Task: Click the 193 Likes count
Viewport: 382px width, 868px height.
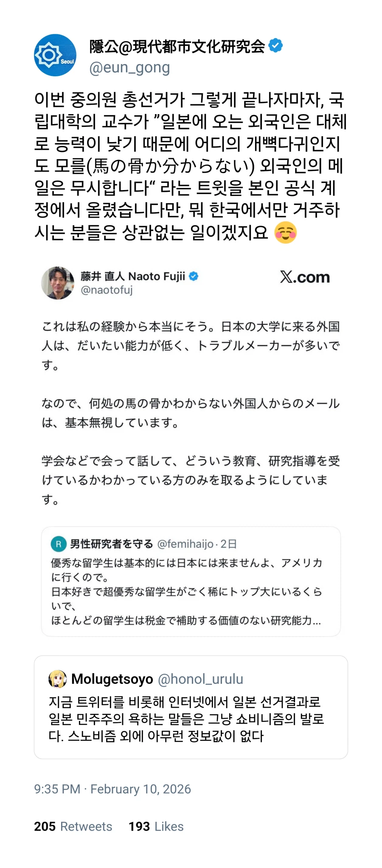Action: (x=156, y=826)
